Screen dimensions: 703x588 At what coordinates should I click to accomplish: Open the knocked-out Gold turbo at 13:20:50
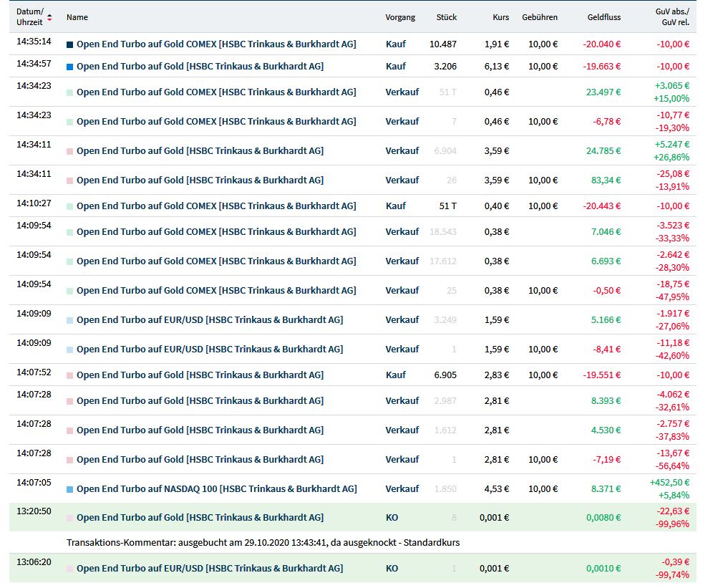tap(200, 518)
